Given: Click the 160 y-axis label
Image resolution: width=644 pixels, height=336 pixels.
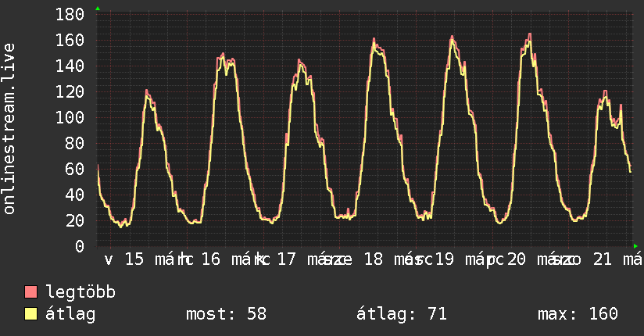Looking at the screenshot, I should (x=70, y=41).
